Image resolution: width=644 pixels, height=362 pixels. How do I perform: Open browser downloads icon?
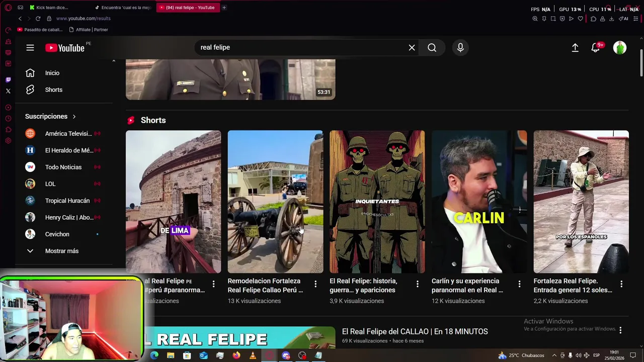pyautogui.click(x=611, y=19)
